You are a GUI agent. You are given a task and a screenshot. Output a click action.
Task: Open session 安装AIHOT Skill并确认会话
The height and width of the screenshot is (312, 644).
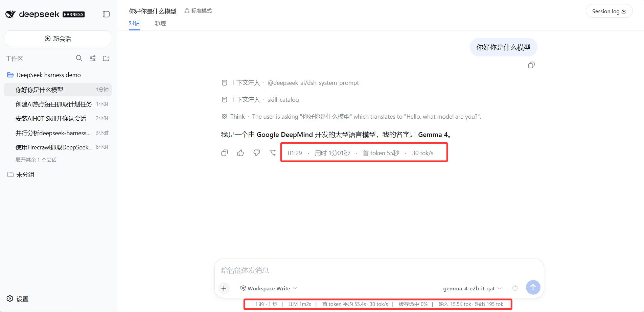(x=58, y=118)
